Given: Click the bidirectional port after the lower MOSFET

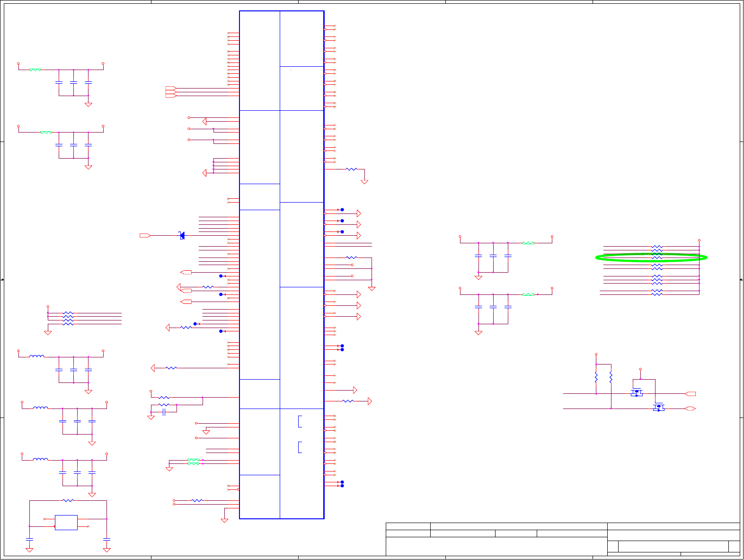Looking at the screenshot, I should coord(690,409).
